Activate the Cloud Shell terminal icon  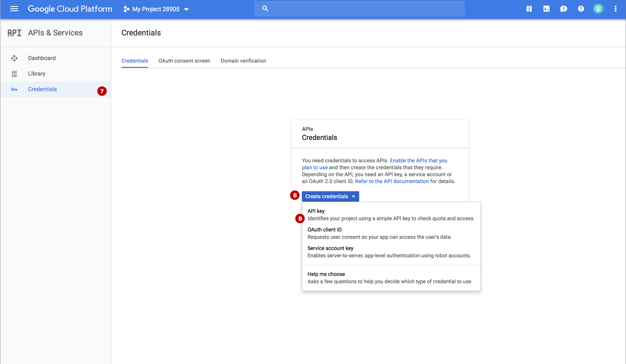[546, 9]
